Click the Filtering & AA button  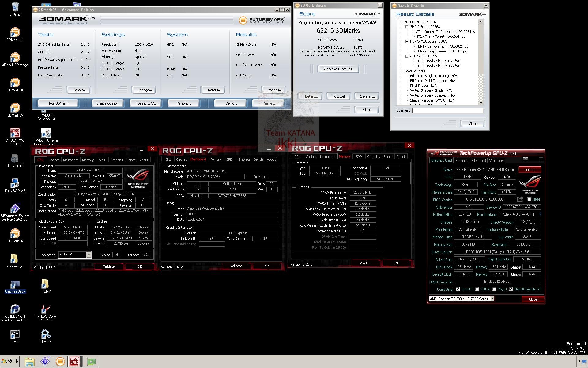pyautogui.click(x=146, y=103)
